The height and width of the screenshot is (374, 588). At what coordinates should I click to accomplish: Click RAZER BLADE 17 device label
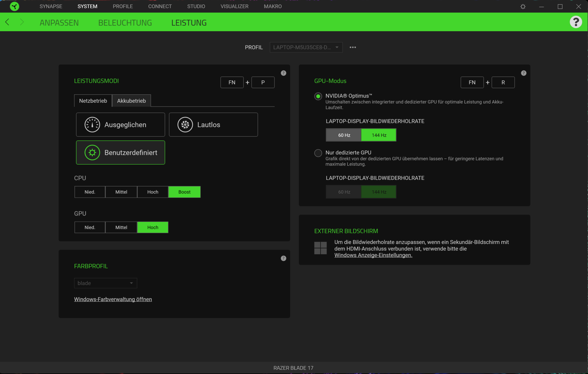pos(294,368)
